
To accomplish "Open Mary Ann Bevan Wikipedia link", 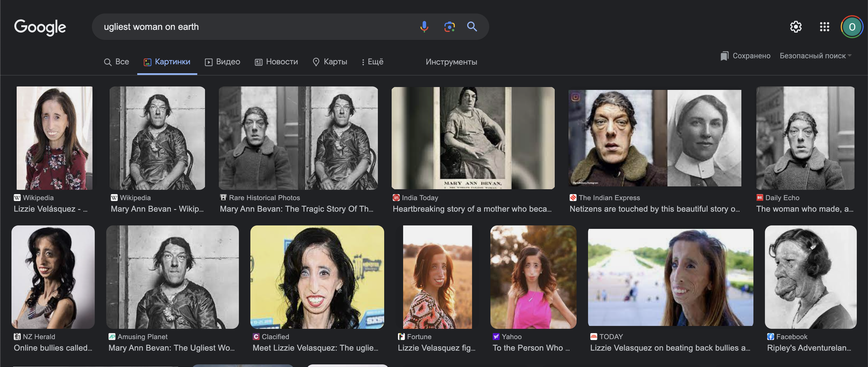I will click(157, 209).
